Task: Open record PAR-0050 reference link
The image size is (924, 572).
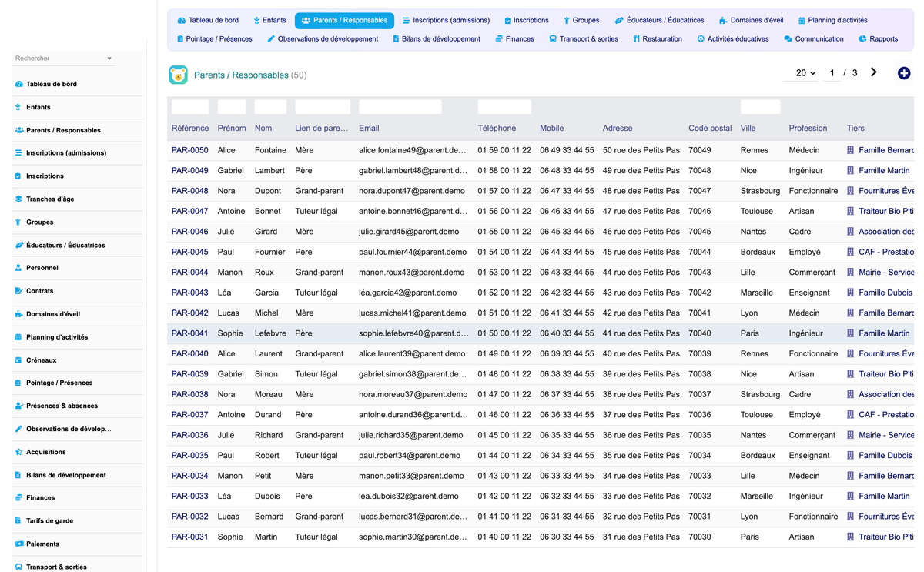Action: tap(189, 150)
